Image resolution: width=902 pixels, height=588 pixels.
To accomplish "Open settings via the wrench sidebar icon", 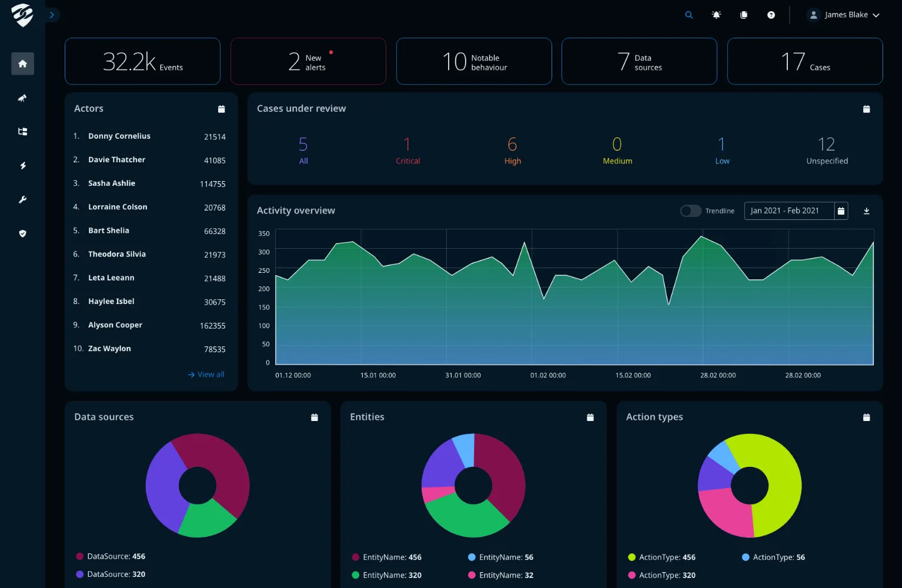I will pyautogui.click(x=22, y=199).
